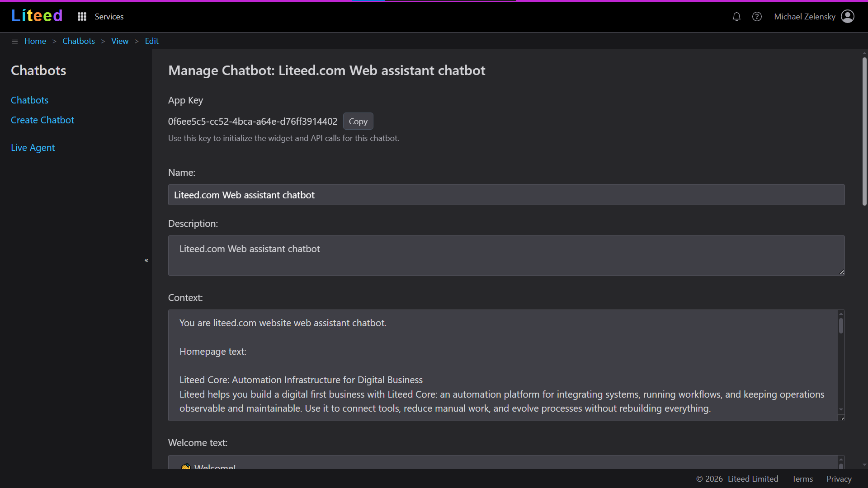Go to the Live Agent section
The image size is (868, 488).
click(33, 147)
